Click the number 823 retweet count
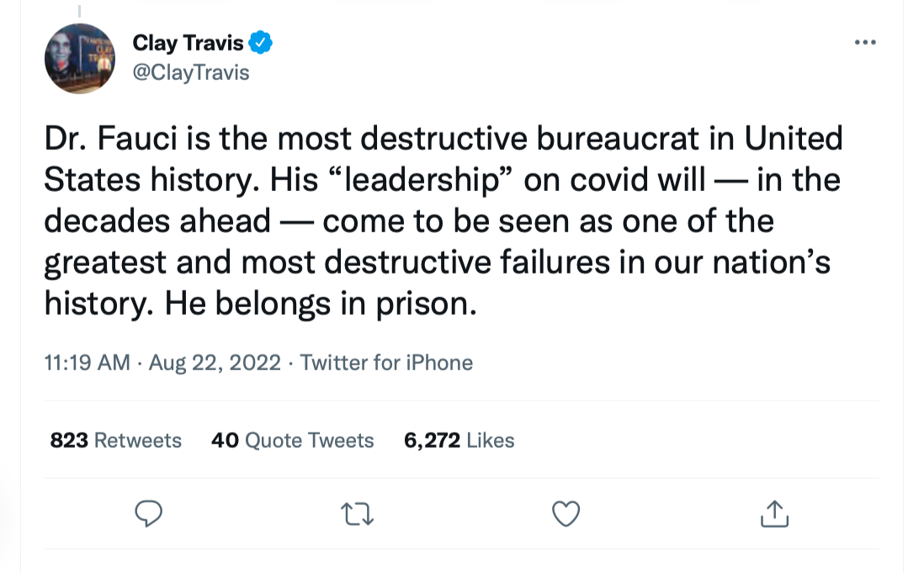The height and width of the screenshot is (573, 924). pos(69,440)
